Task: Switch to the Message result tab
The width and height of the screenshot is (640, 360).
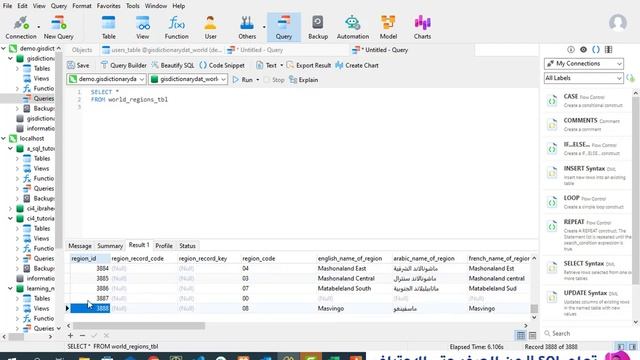Action: (80, 246)
